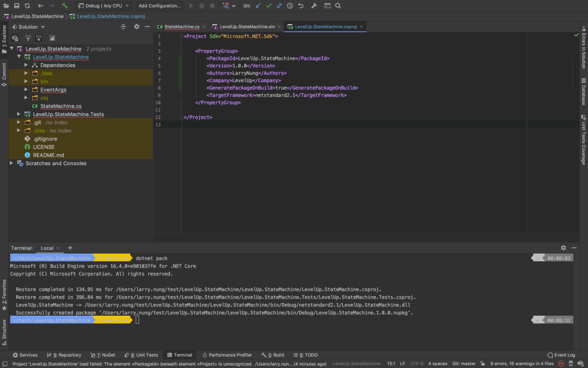This screenshot has height=368, width=588.
Task: Select README.md in the solution tree
Action: pos(48,155)
